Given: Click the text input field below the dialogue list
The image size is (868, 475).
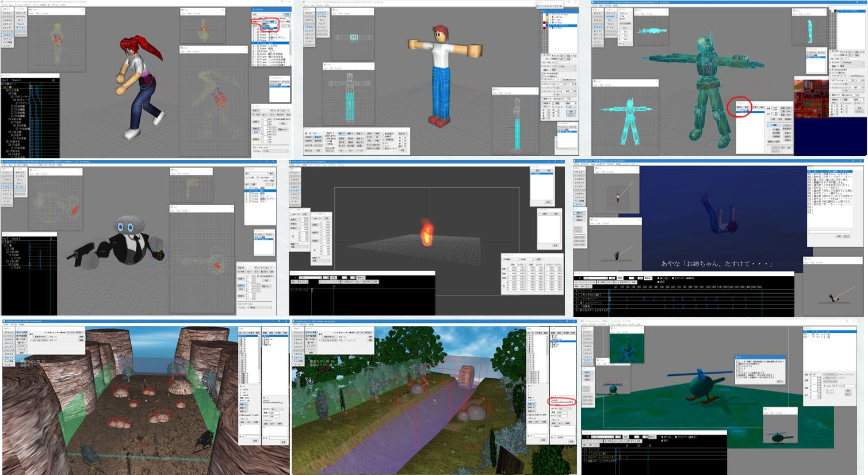Looking at the screenshot, I should 829,231.
